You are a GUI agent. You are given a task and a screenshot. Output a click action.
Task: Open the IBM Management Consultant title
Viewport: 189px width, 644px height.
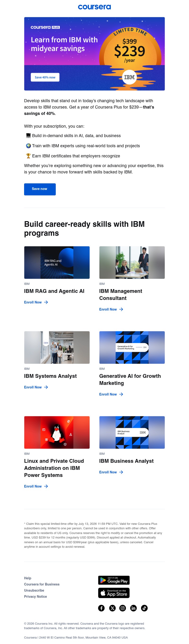click(x=121, y=295)
